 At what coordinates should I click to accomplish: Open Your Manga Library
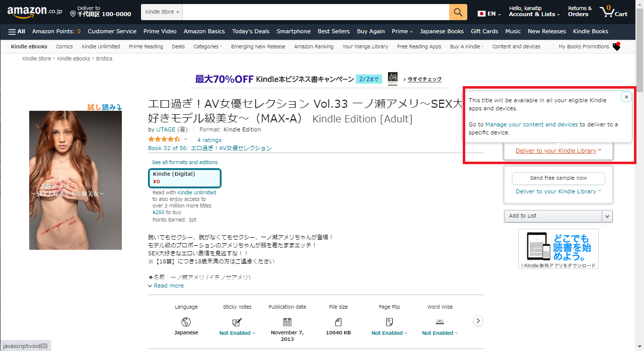tap(365, 46)
